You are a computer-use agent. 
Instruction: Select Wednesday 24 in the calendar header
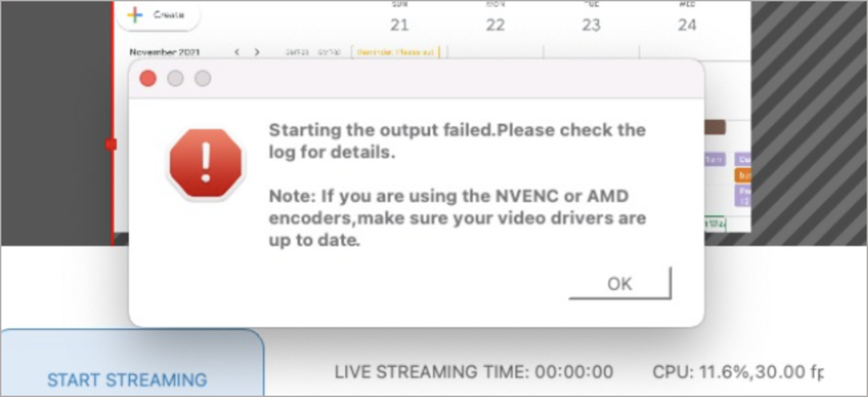coord(687,25)
